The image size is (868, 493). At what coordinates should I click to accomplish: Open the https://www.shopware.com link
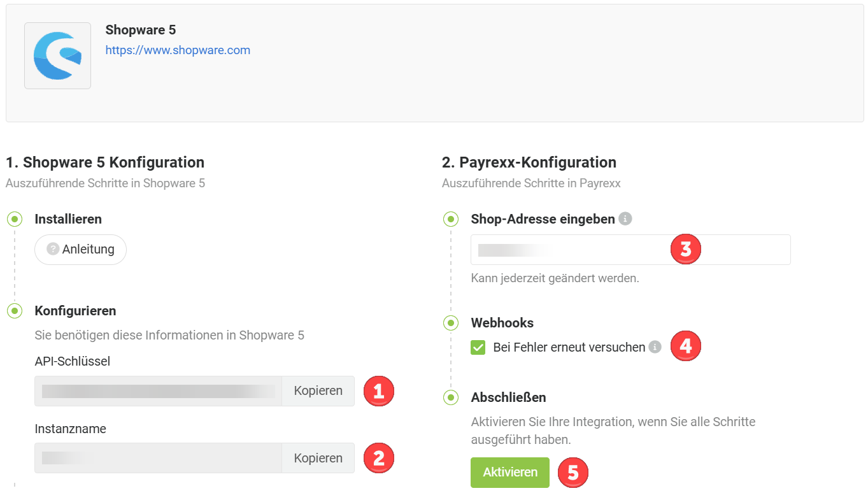[x=178, y=50]
